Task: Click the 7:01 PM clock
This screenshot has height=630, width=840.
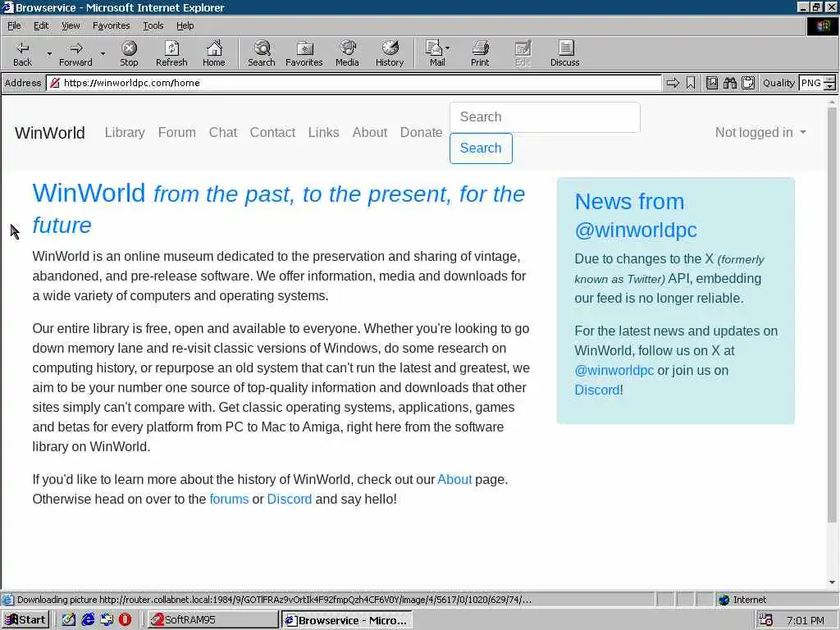Action: point(806,620)
